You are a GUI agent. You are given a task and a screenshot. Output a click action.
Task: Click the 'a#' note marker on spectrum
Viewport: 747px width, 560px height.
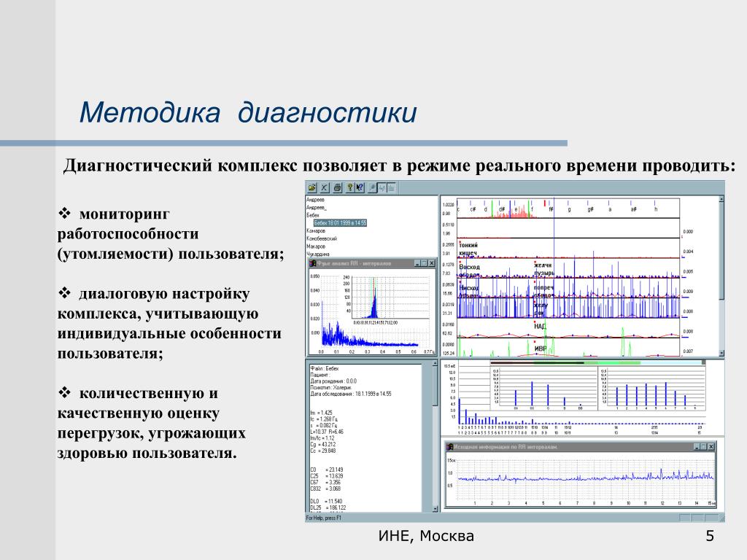click(633, 209)
